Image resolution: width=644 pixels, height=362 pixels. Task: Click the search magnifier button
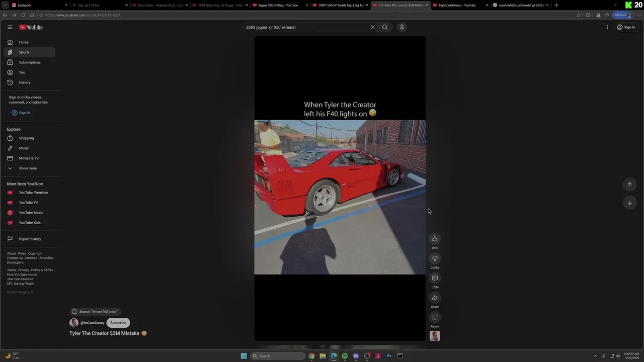coord(385,27)
